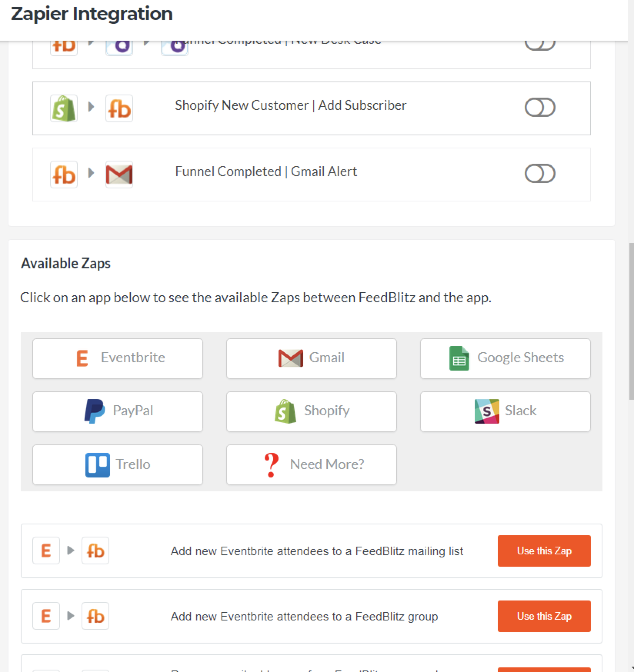Toggle the Shopify New Customer zap switch

pyautogui.click(x=540, y=107)
